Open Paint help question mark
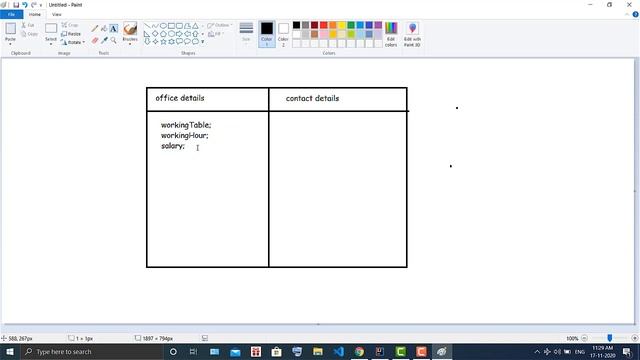 pos(636,14)
